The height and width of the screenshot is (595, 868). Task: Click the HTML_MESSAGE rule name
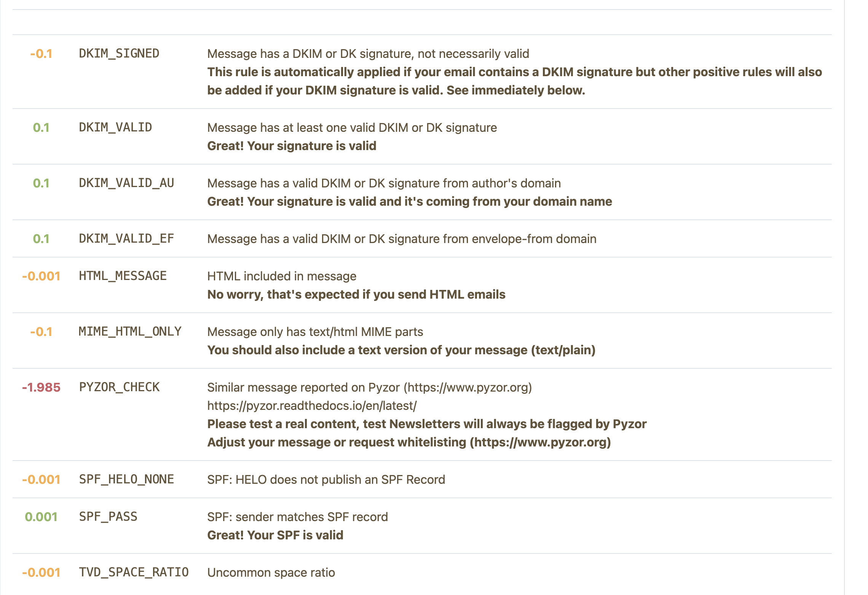tap(123, 276)
